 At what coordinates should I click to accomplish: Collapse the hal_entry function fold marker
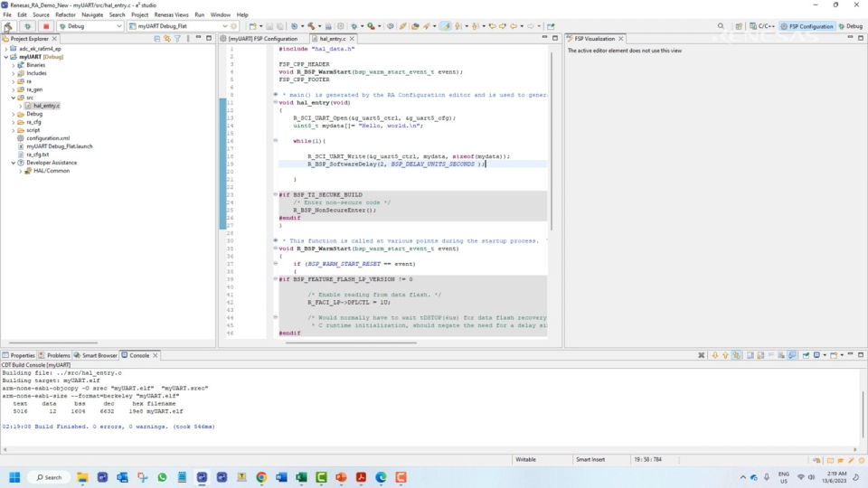point(275,102)
